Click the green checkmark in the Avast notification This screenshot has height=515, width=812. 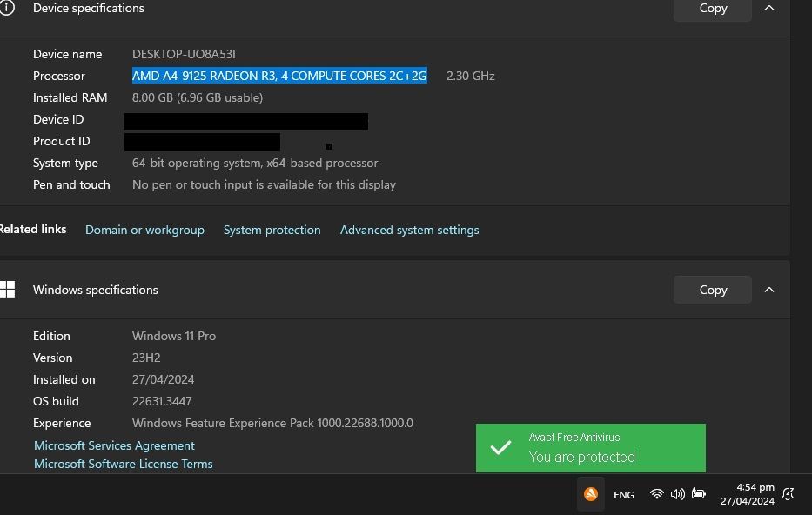click(500, 447)
